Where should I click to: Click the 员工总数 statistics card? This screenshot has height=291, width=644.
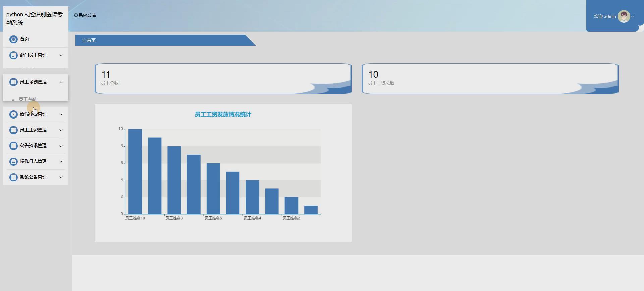(x=223, y=78)
